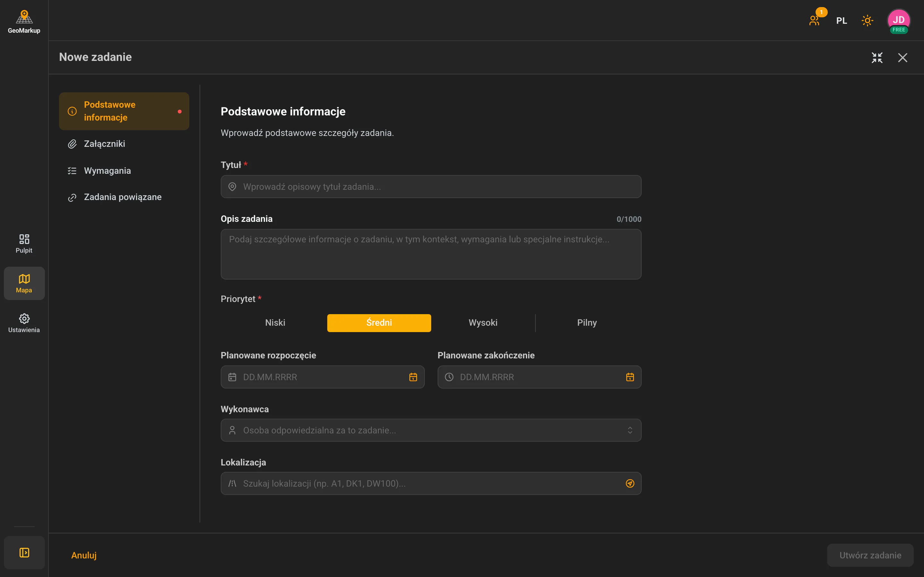Select Wysoki priority option

(483, 323)
